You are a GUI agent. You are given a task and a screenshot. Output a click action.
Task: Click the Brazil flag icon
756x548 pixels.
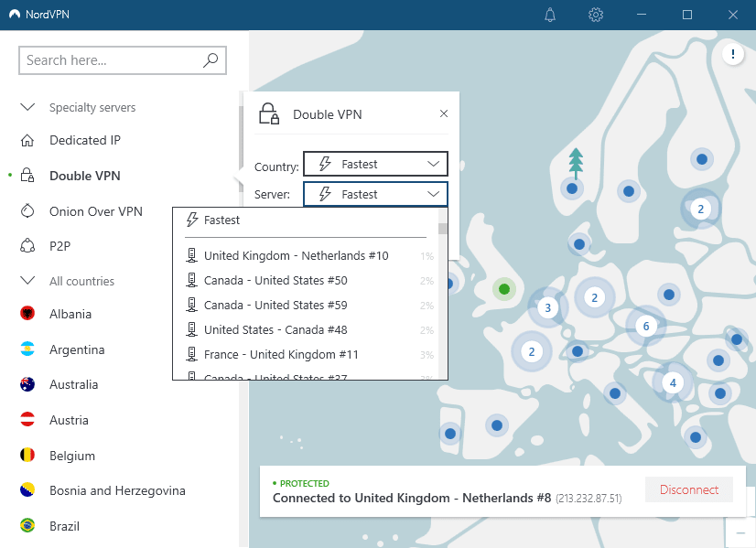[27, 525]
